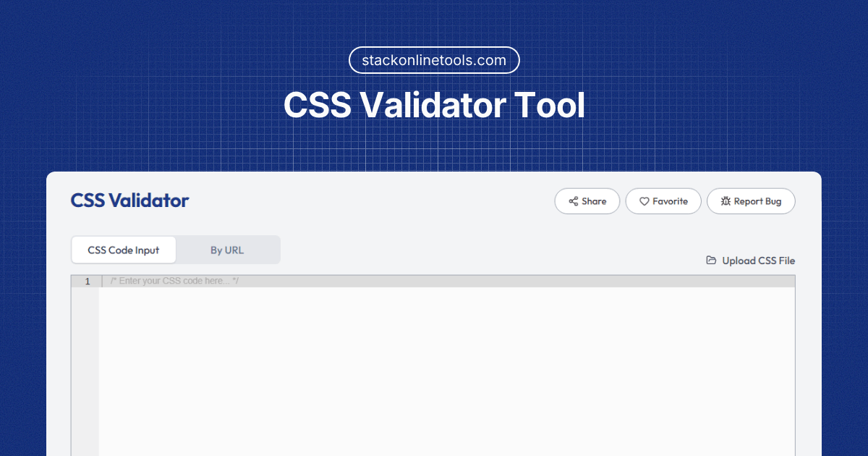Screen dimensions: 868x456
Task: Toggle Favorite status with the heart button
Action: (663, 200)
